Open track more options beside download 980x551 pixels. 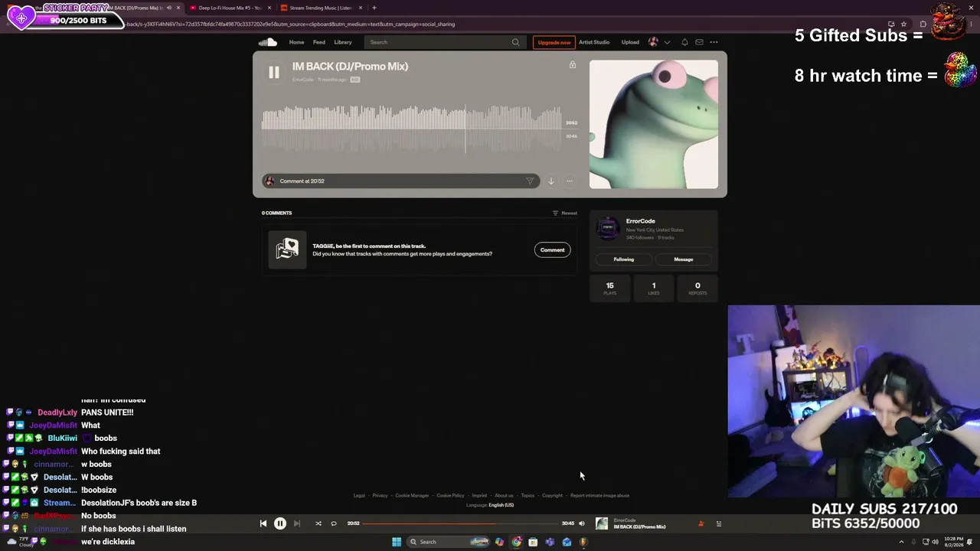570,181
